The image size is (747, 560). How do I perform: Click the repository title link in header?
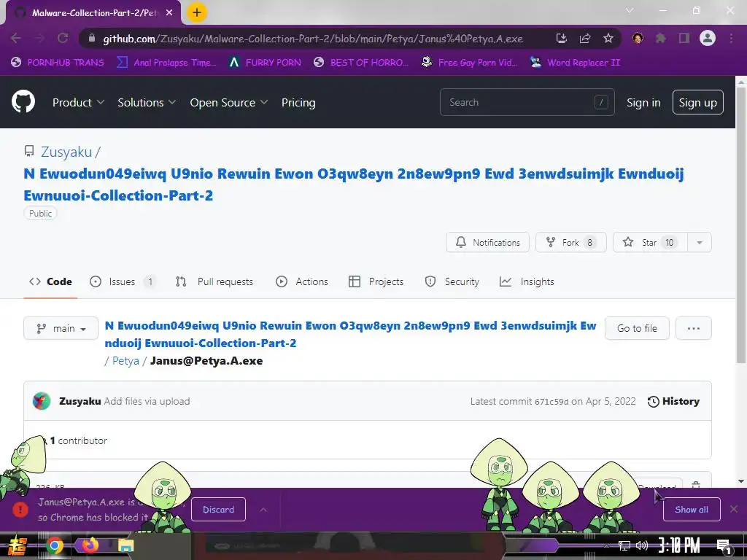tap(354, 184)
